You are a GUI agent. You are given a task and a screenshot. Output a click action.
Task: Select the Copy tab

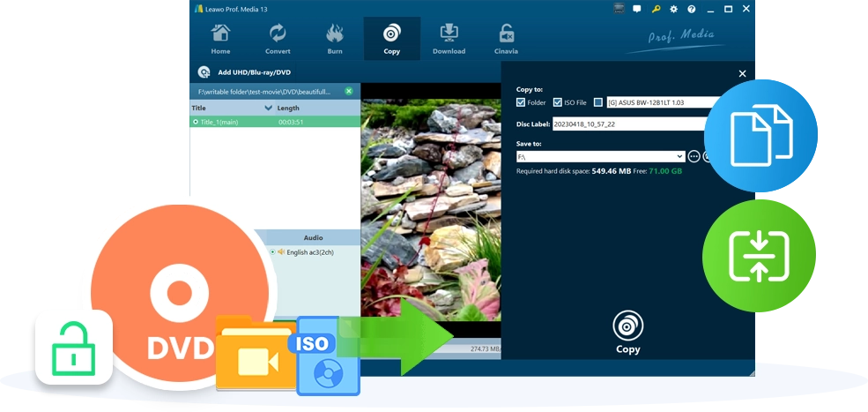(x=391, y=39)
